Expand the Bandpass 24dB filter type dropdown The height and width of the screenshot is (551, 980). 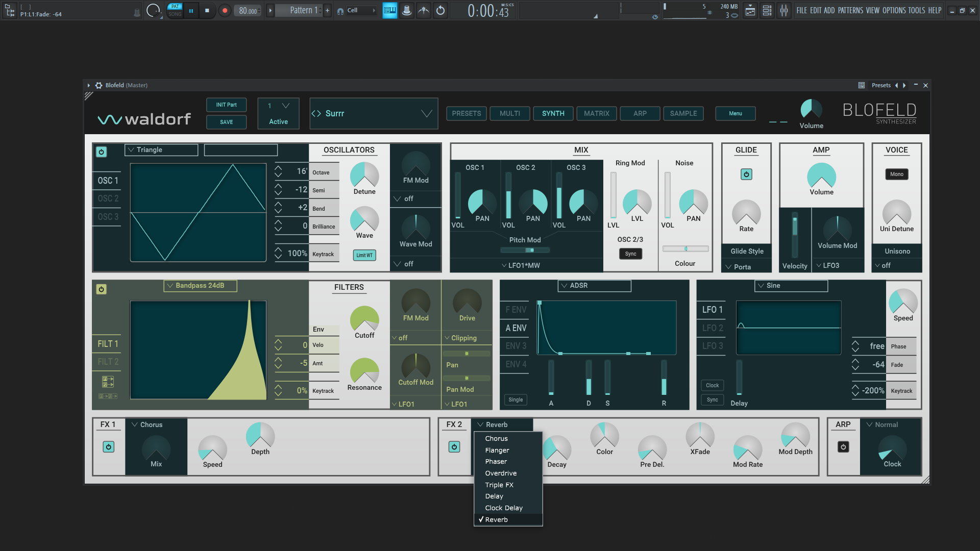tap(200, 286)
